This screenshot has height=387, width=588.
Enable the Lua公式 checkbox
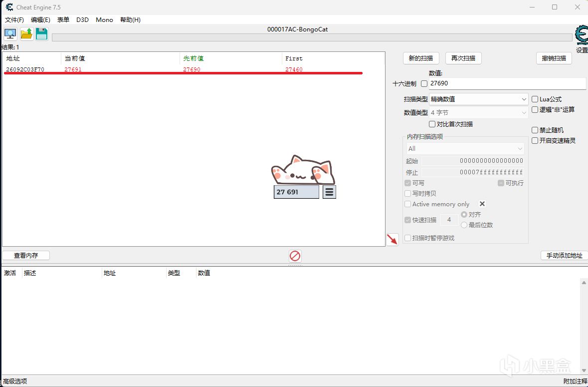click(535, 99)
